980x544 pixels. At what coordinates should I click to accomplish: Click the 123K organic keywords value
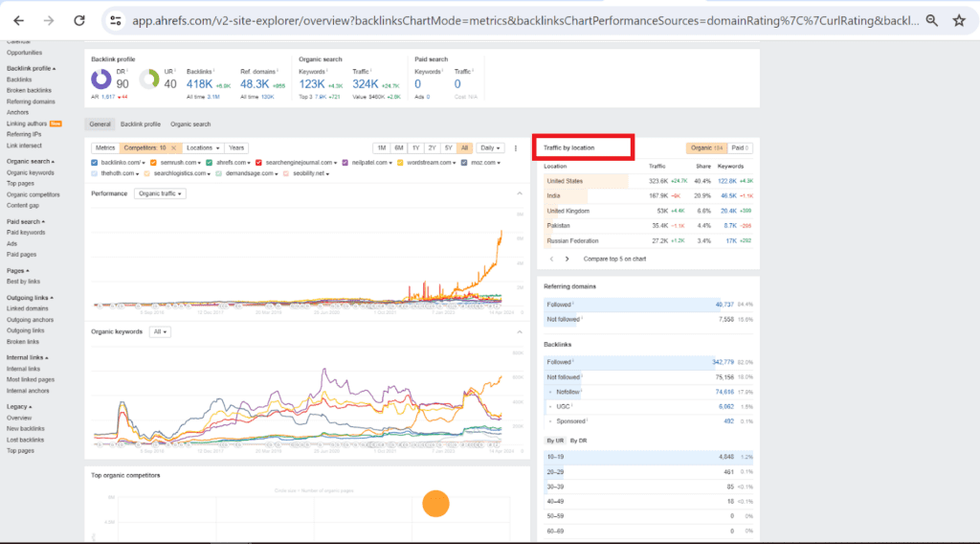[x=312, y=84]
